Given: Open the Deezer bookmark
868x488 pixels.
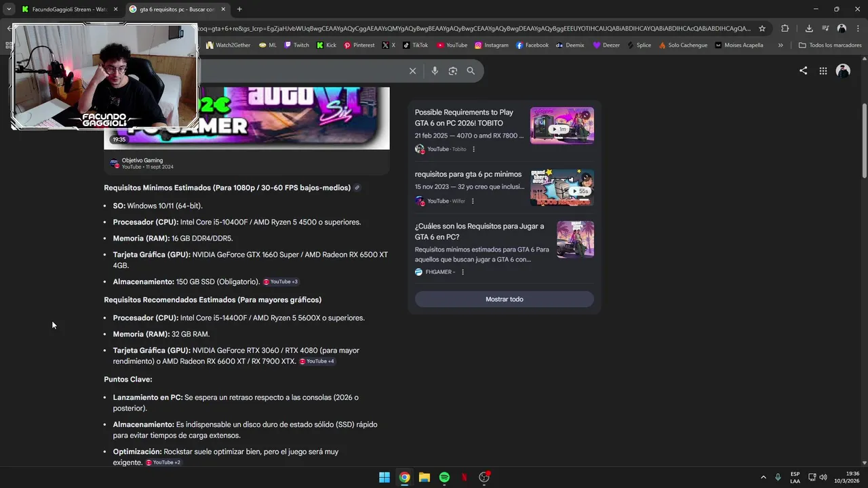Looking at the screenshot, I should [606, 45].
